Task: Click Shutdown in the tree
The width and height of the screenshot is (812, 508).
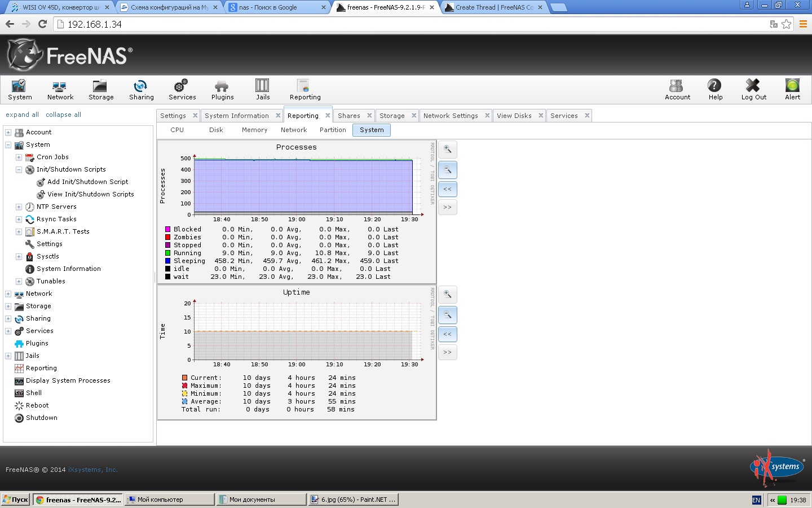Action: pyautogui.click(x=41, y=418)
